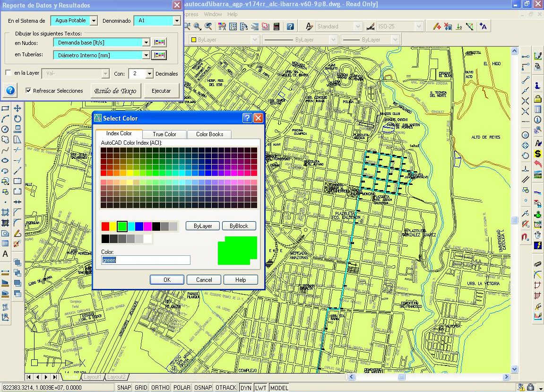Expand the Agua Potable system dropdown
This screenshot has width=544, height=392.
click(93, 21)
